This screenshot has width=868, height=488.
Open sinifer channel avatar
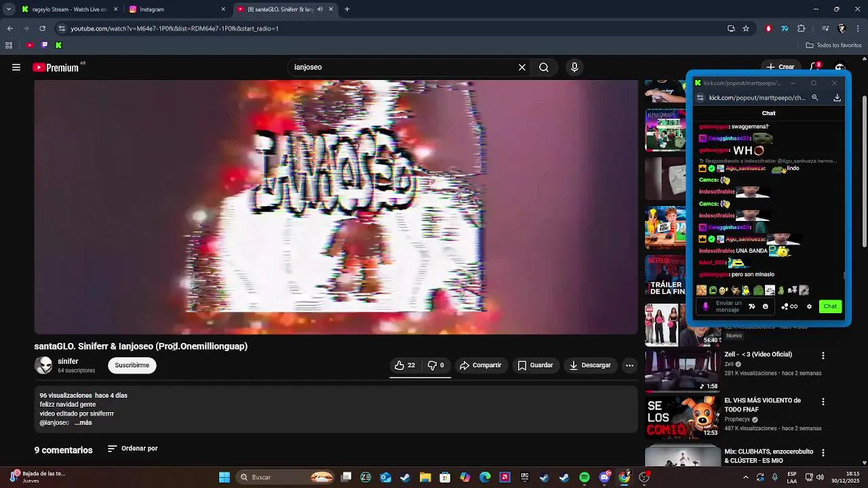click(43, 365)
